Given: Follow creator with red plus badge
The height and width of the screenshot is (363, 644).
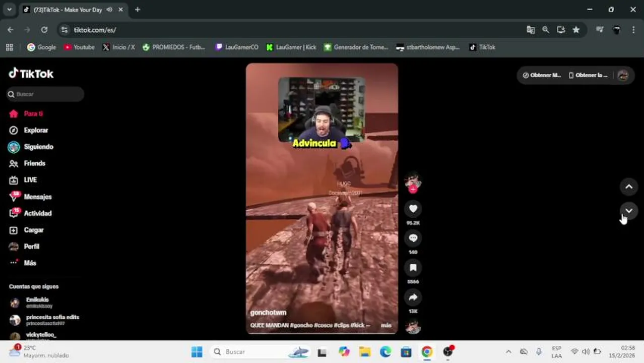Looking at the screenshot, I should (x=413, y=190).
